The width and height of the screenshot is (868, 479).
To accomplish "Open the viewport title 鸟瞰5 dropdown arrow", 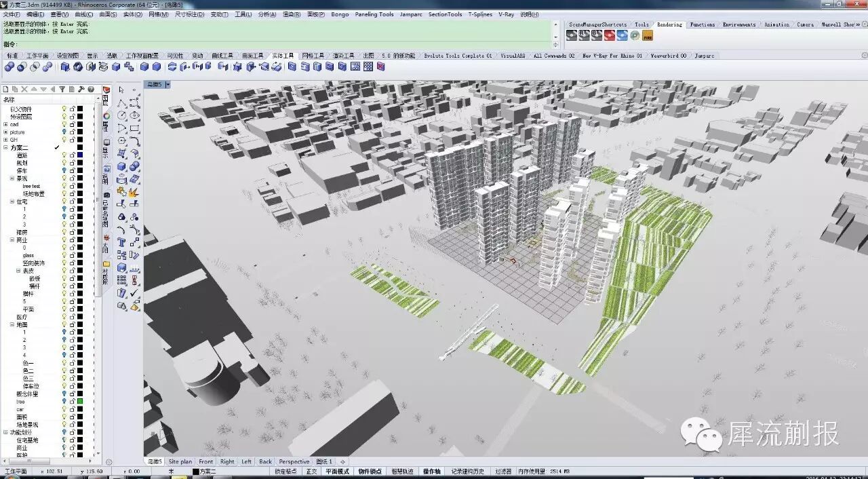I will pyautogui.click(x=167, y=85).
